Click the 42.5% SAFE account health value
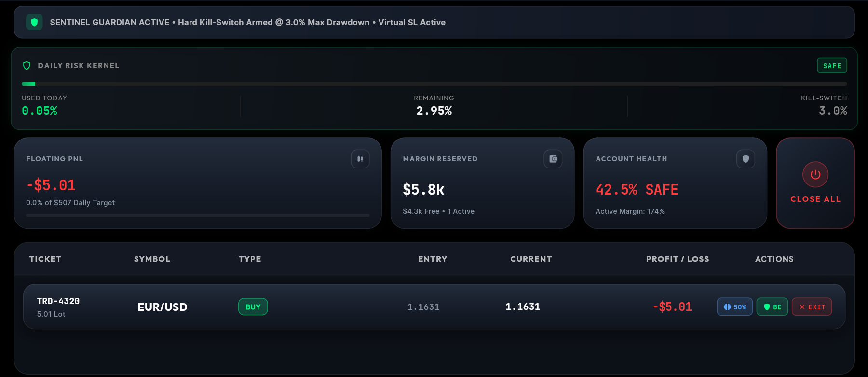This screenshot has width=868, height=377. [637, 190]
